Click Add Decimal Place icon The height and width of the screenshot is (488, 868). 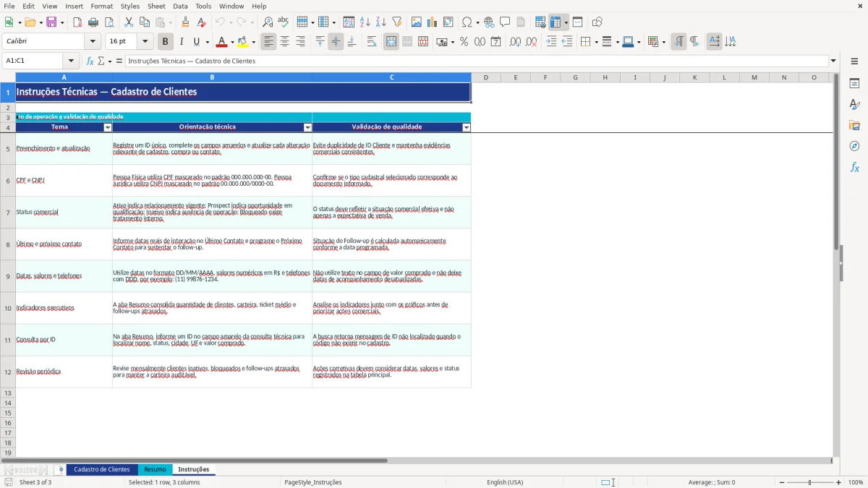pyautogui.click(x=515, y=42)
